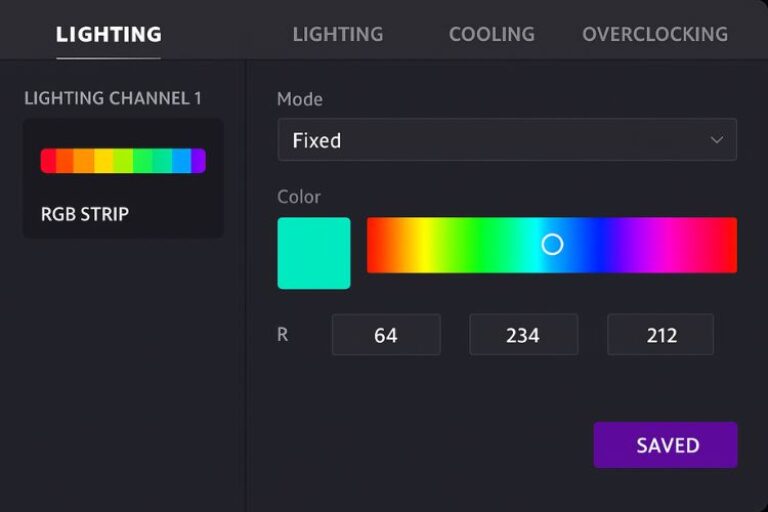This screenshot has width=768, height=512.
Task: Focus the green value field showing 234
Action: point(523,335)
